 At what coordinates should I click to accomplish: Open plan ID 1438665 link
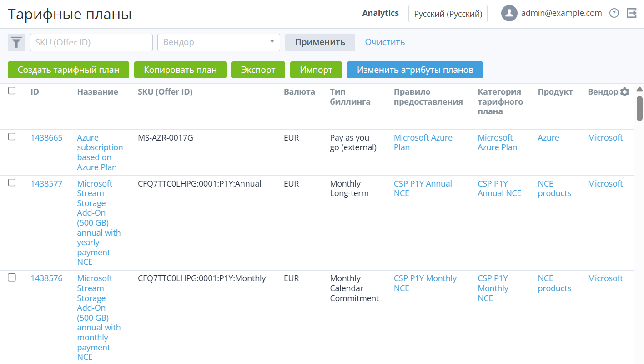pyautogui.click(x=46, y=138)
